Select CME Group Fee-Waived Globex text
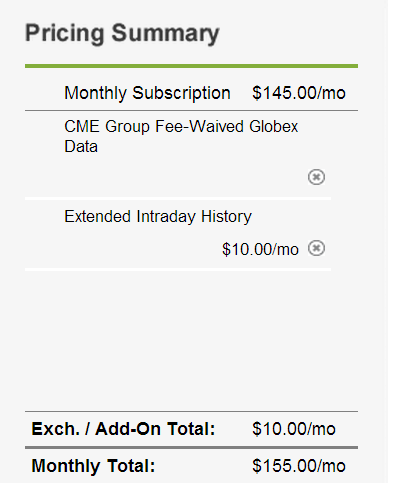The image size is (416, 483). (181, 127)
